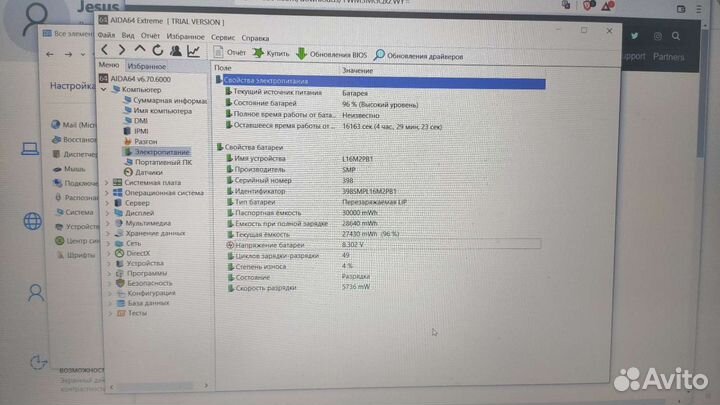Expand the Сервер node
The image size is (720, 405).
(x=107, y=203)
